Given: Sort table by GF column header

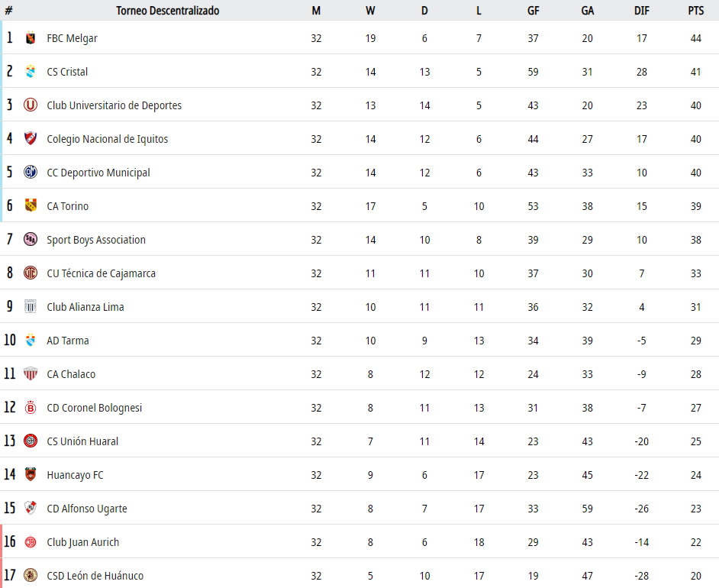Looking at the screenshot, I should tap(533, 11).
